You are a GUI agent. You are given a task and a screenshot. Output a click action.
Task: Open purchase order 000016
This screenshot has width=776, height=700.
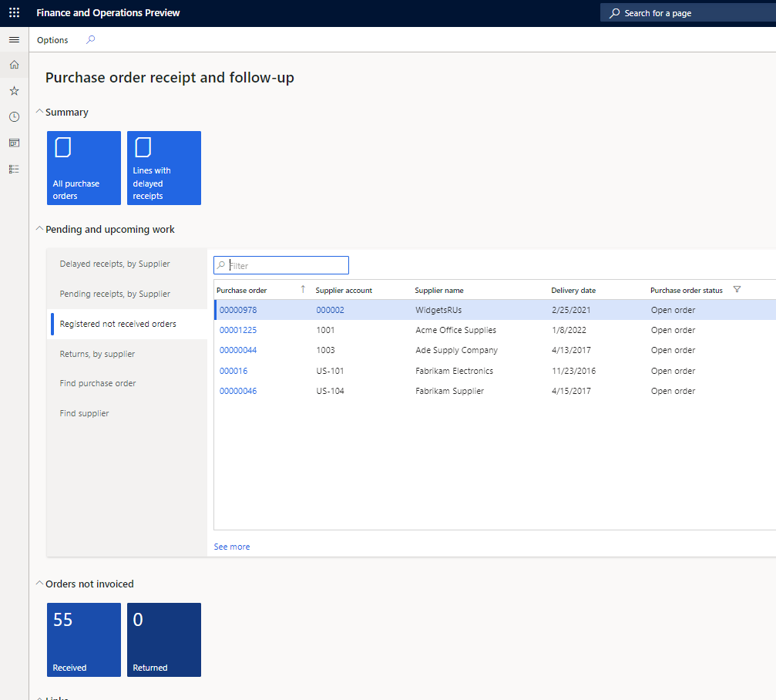(233, 372)
